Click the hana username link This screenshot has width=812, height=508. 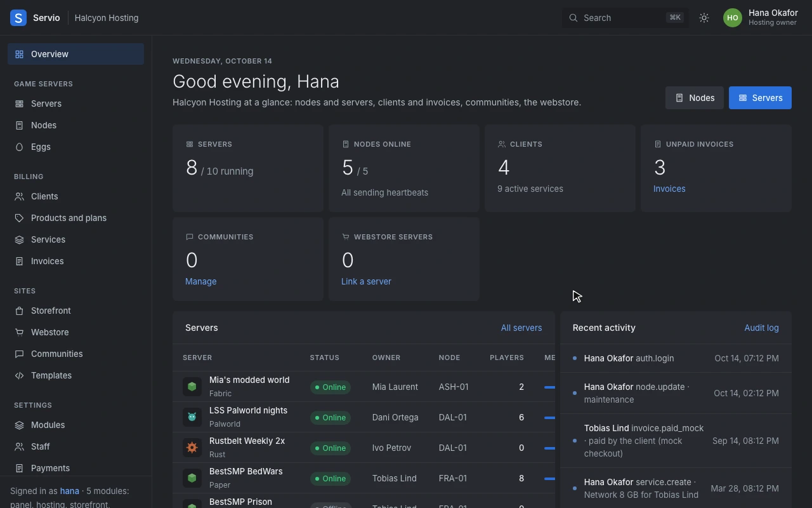pos(70,491)
